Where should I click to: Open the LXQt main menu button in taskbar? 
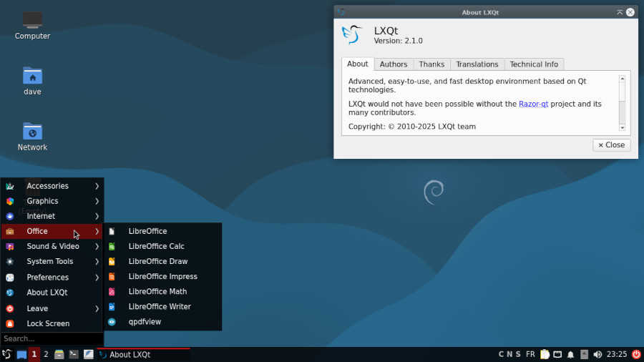tap(6, 354)
